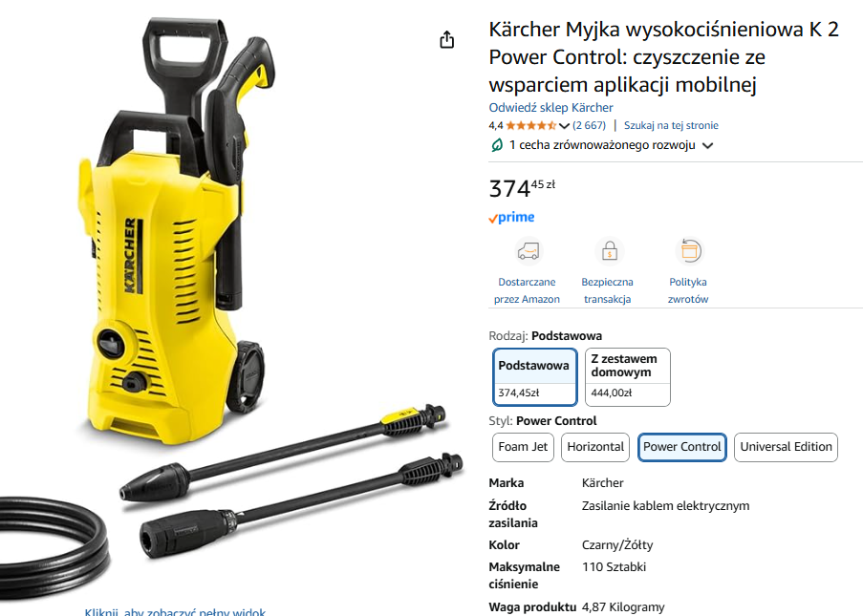The image size is (863, 616).
Task: Choose the Horizontal style option
Action: [595, 447]
